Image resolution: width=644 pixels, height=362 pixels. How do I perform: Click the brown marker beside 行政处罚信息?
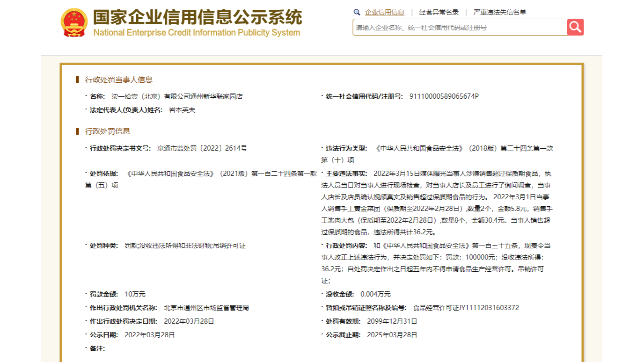(78, 131)
